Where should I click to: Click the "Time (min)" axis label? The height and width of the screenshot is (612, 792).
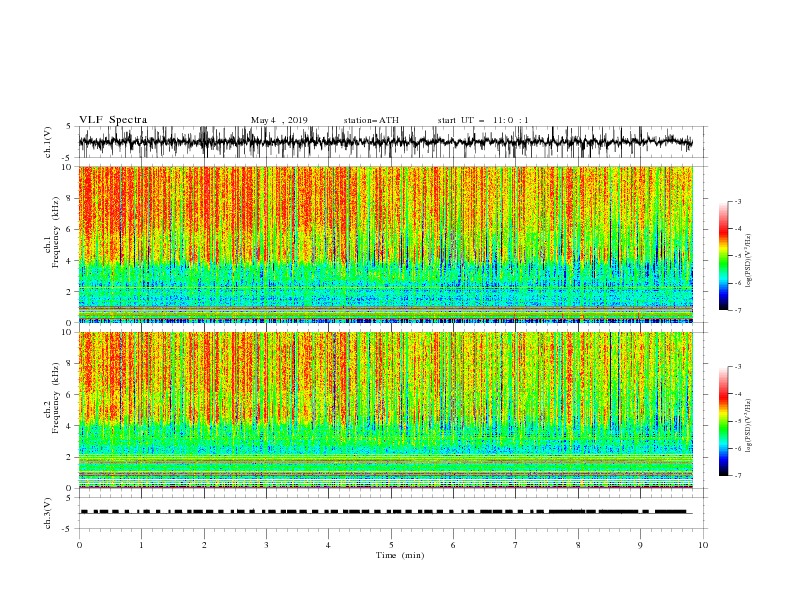coord(400,555)
